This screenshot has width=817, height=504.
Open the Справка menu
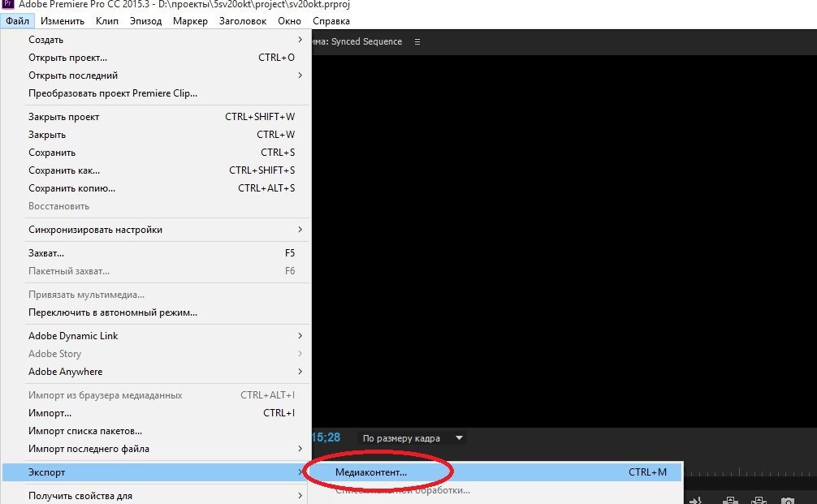[331, 21]
